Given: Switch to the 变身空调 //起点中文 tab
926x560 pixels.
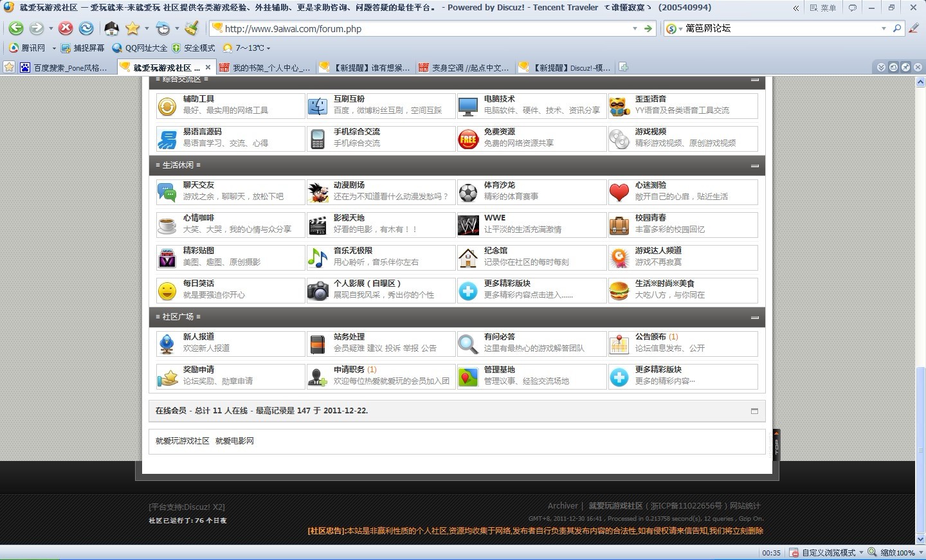Looking at the screenshot, I should [x=464, y=67].
